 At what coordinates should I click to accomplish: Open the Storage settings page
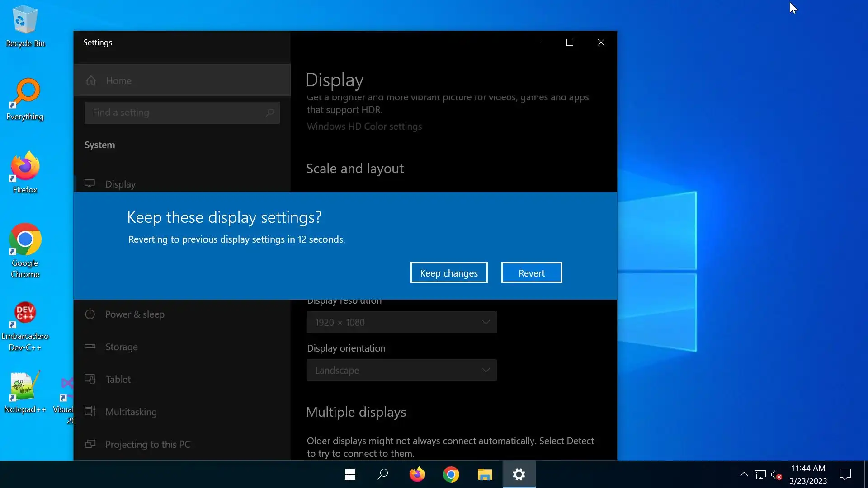click(x=121, y=347)
